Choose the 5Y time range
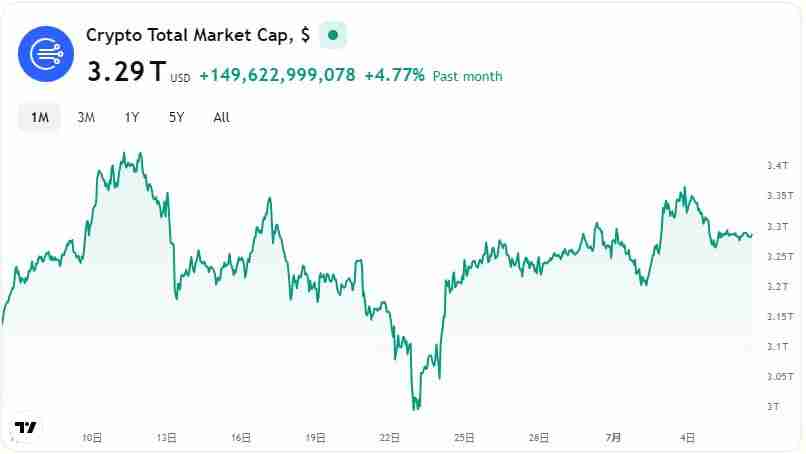This screenshot has width=806, height=454. (x=177, y=117)
